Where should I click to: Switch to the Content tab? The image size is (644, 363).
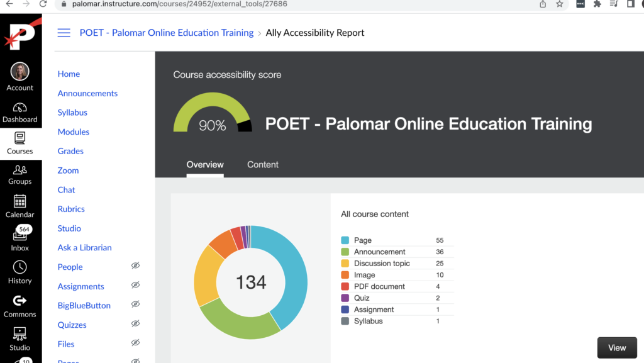coord(263,165)
